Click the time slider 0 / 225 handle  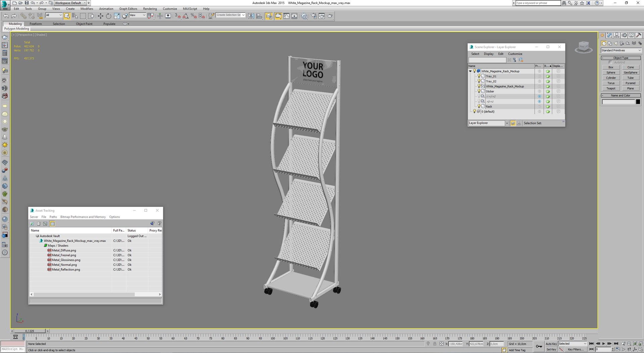click(30, 331)
